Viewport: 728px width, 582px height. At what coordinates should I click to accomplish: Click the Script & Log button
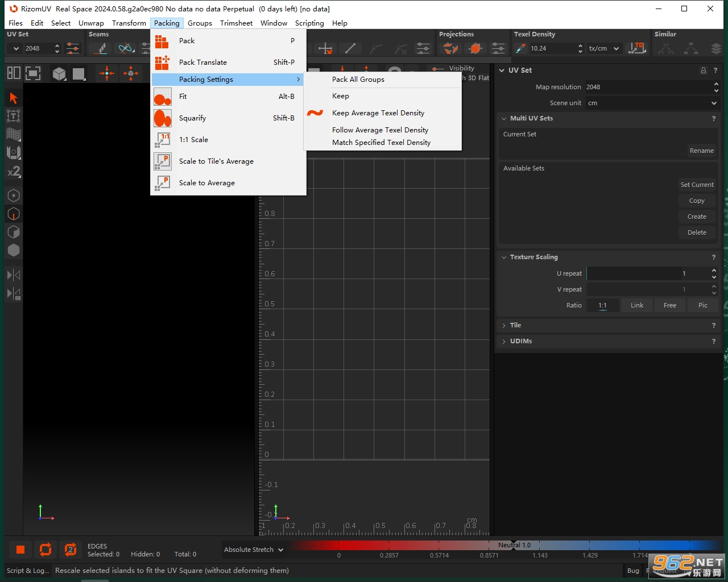click(x=28, y=571)
